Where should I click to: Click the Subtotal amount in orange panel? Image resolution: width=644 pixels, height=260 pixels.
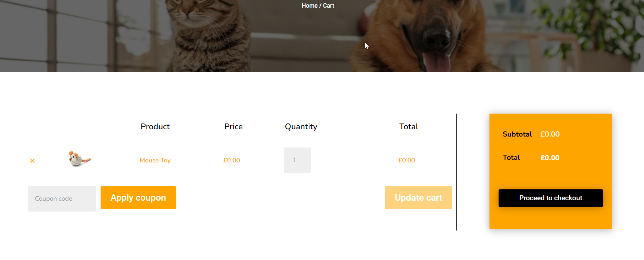point(550,134)
